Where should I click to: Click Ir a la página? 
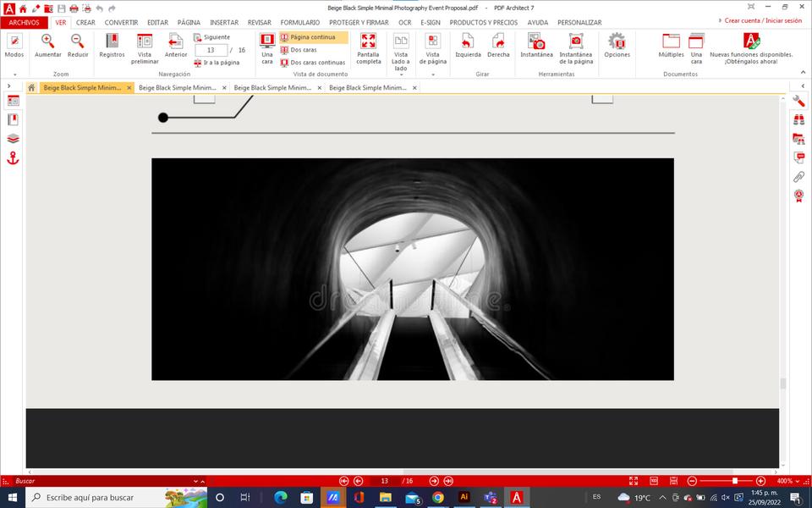pos(217,63)
